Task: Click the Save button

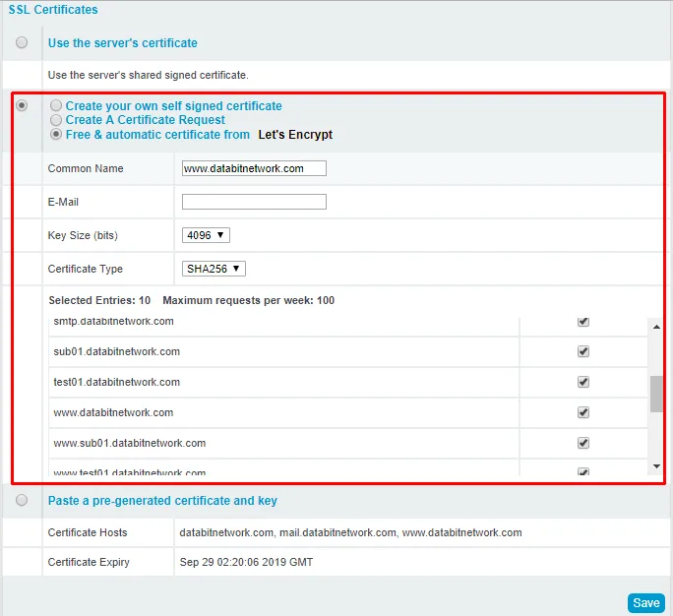Action: pos(645,602)
